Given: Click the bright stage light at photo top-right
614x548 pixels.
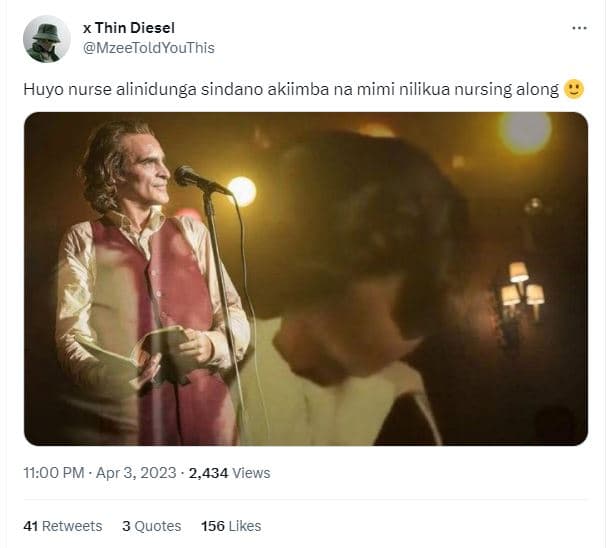Looking at the screenshot, I should click(525, 133).
